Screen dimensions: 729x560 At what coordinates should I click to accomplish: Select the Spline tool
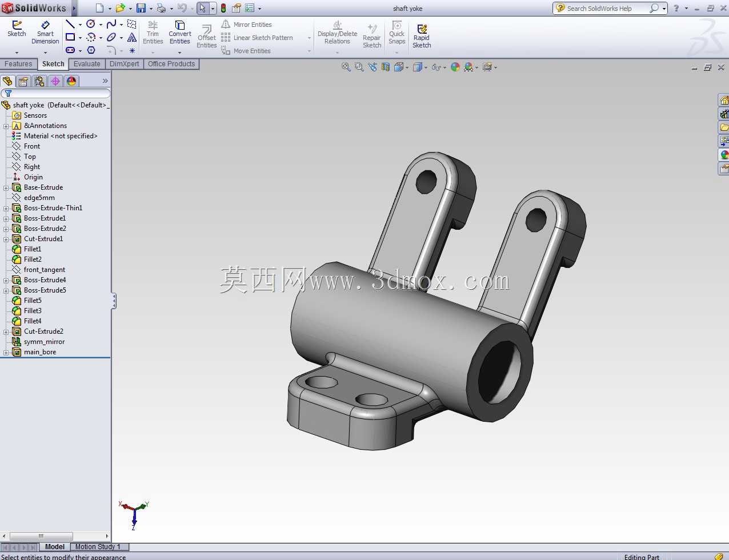click(111, 24)
